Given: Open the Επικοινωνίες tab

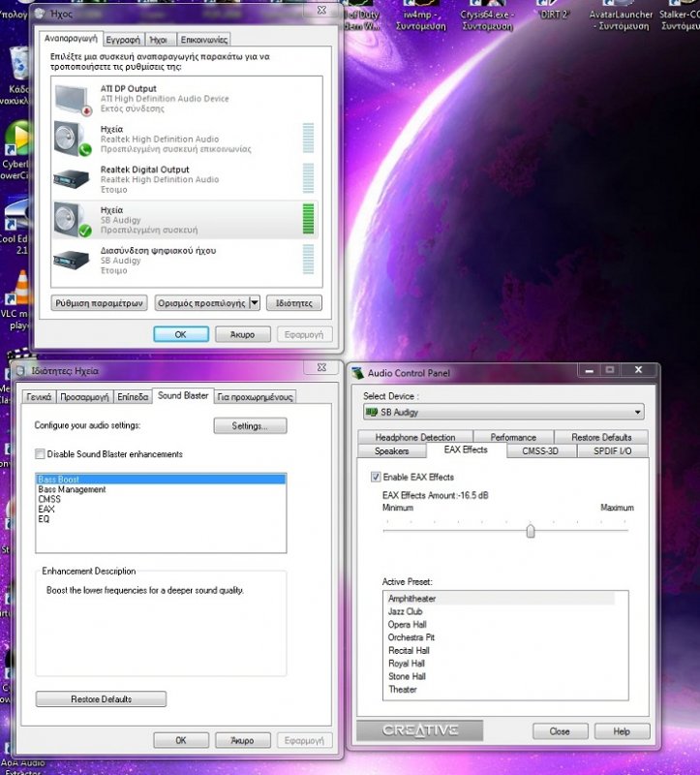Looking at the screenshot, I should pyautogui.click(x=203, y=40).
